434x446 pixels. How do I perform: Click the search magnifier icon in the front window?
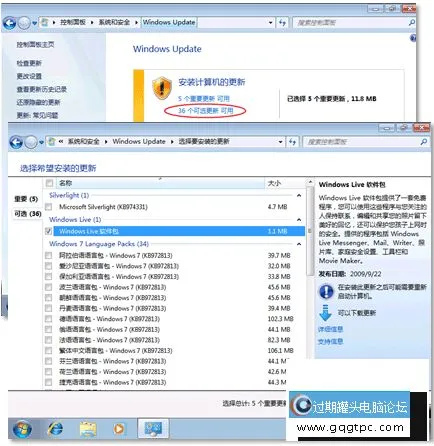[423, 142]
